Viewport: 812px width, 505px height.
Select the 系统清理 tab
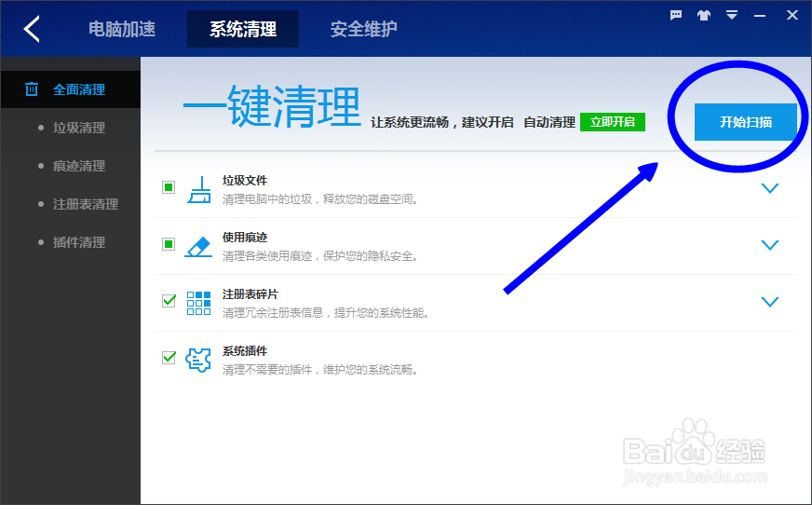coord(243,29)
